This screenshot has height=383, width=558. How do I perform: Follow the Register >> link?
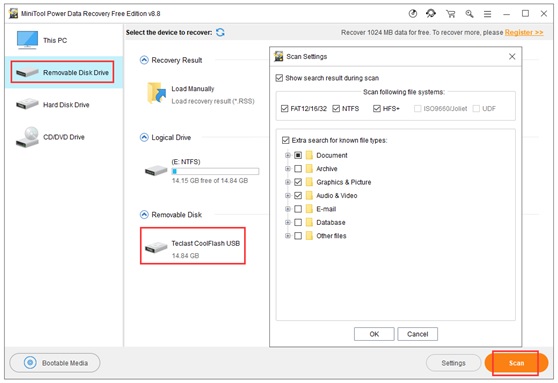524,32
